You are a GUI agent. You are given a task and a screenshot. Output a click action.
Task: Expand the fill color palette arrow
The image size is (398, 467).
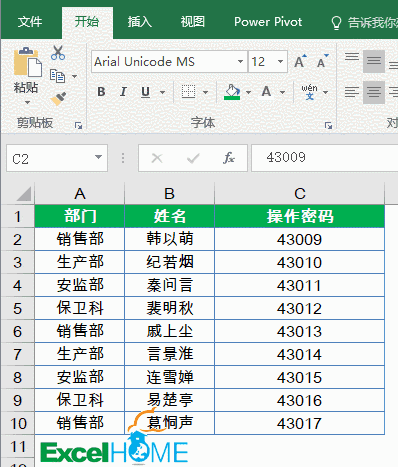click(x=248, y=92)
